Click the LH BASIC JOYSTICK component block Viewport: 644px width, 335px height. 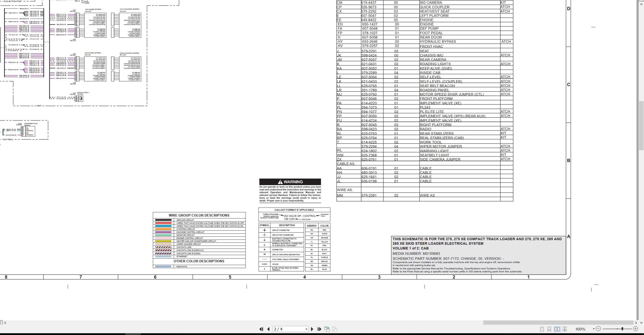coord(95,25)
